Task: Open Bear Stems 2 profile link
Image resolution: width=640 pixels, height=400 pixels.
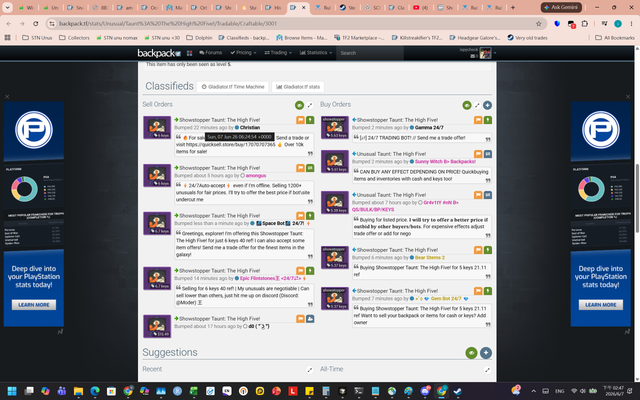Action: (430, 258)
